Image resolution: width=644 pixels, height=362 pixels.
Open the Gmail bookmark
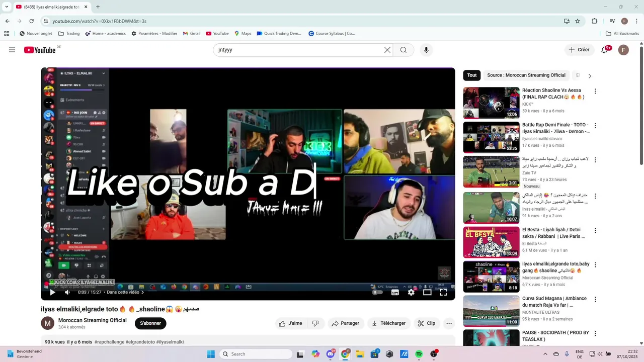tap(192, 34)
